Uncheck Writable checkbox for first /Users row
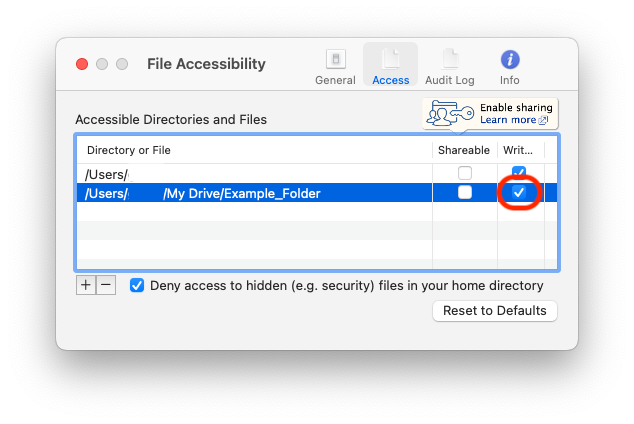 (519, 173)
